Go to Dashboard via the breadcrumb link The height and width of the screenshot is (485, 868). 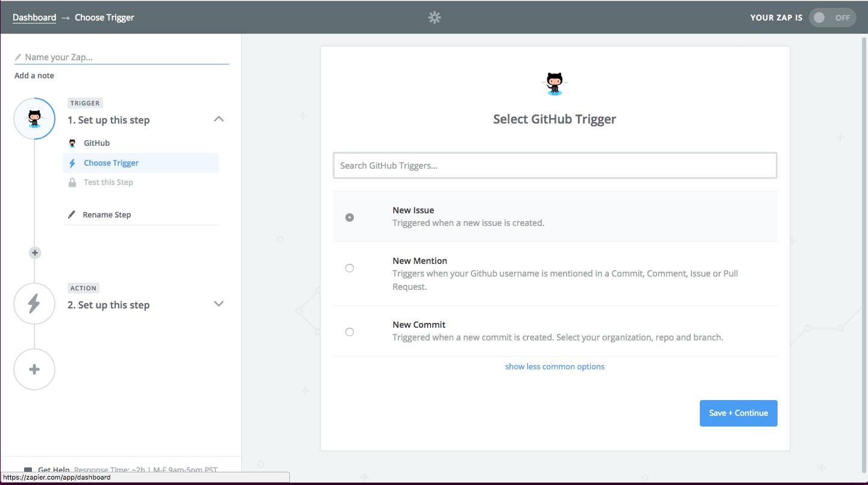pos(34,17)
